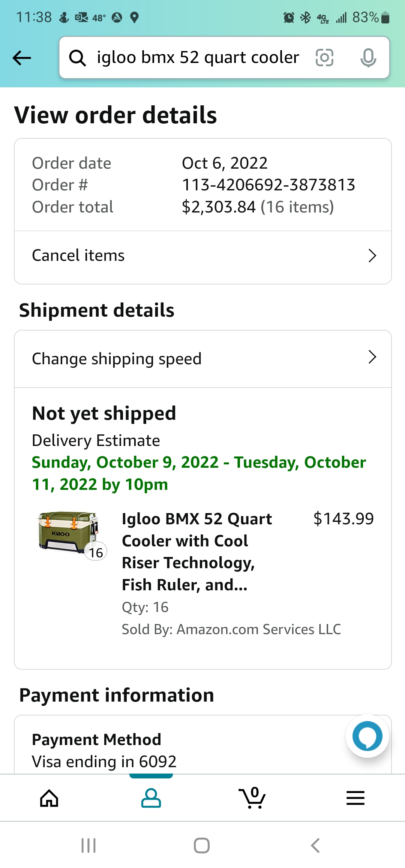Open the Alexa assistant floating button

click(x=367, y=736)
